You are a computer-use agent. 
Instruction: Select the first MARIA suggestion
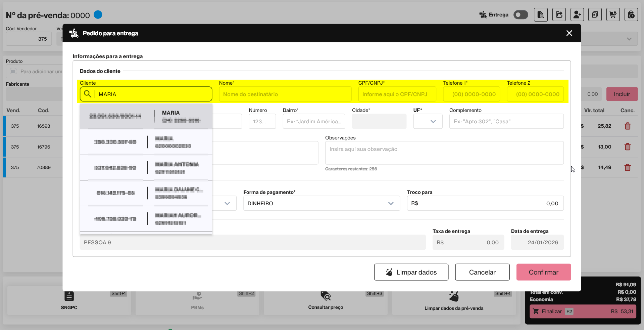point(146,116)
